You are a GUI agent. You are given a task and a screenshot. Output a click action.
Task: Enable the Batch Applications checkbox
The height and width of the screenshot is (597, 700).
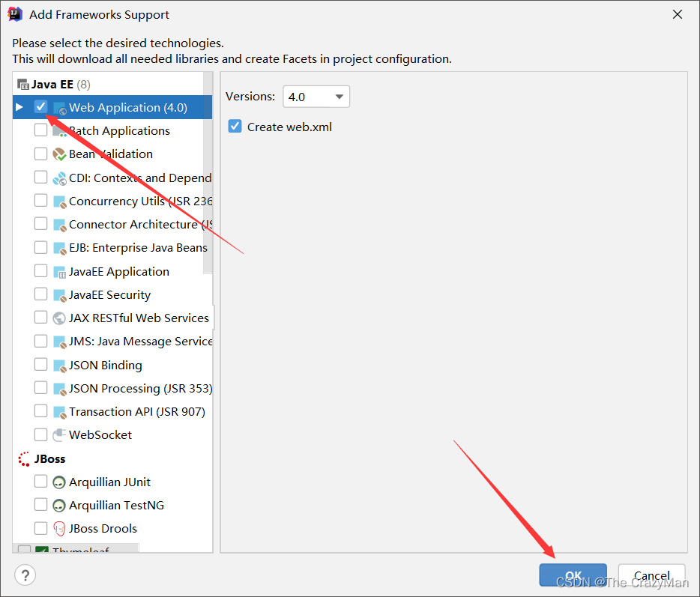click(40, 130)
